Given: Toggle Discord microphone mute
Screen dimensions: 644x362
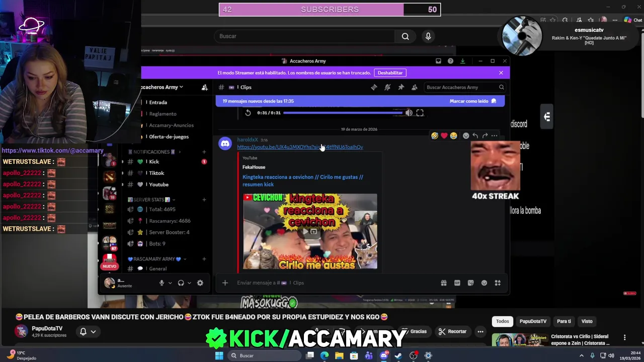Looking at the screenshot, I should 162,283.
